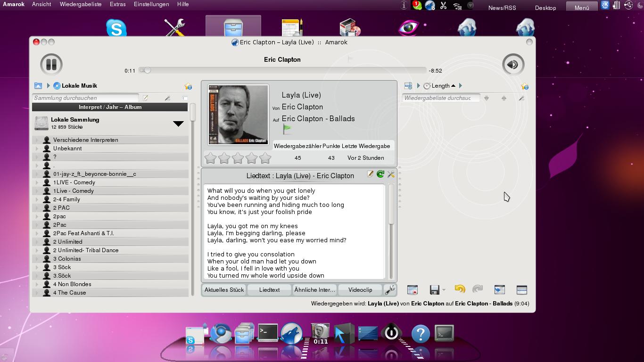Expand the 3 Colonias artist

coord(37,259)
